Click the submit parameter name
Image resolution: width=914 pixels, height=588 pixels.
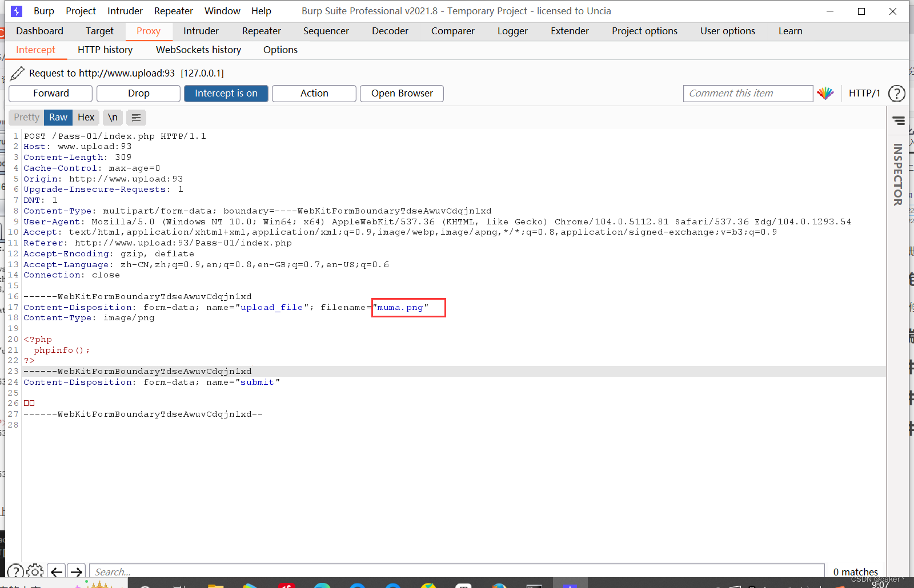(x=257, y=382)
